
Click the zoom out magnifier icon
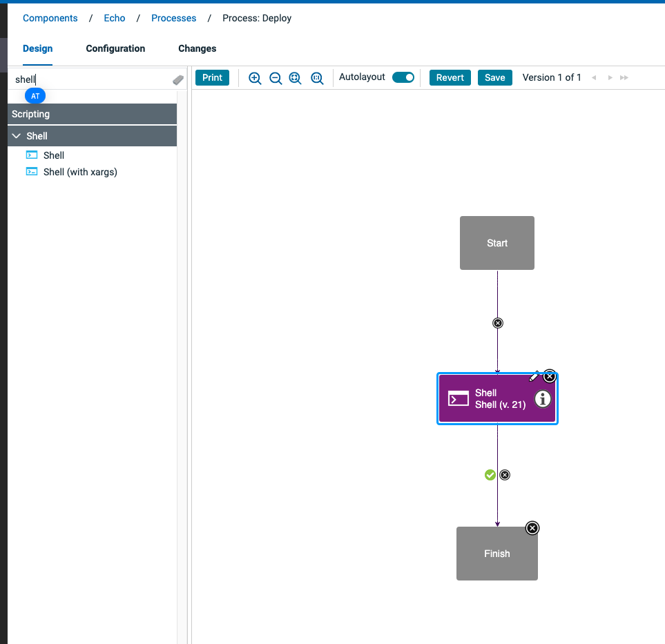(x=276, y=78)
